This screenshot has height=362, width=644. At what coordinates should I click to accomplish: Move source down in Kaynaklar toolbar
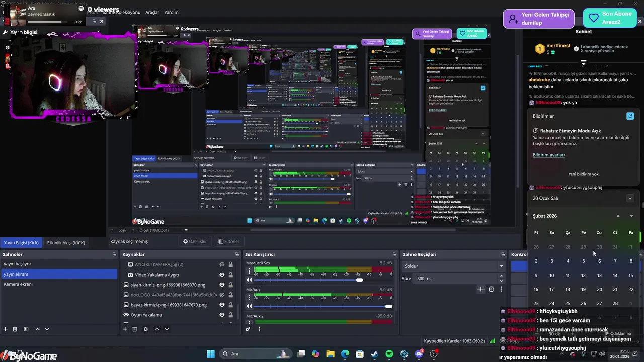167,329
